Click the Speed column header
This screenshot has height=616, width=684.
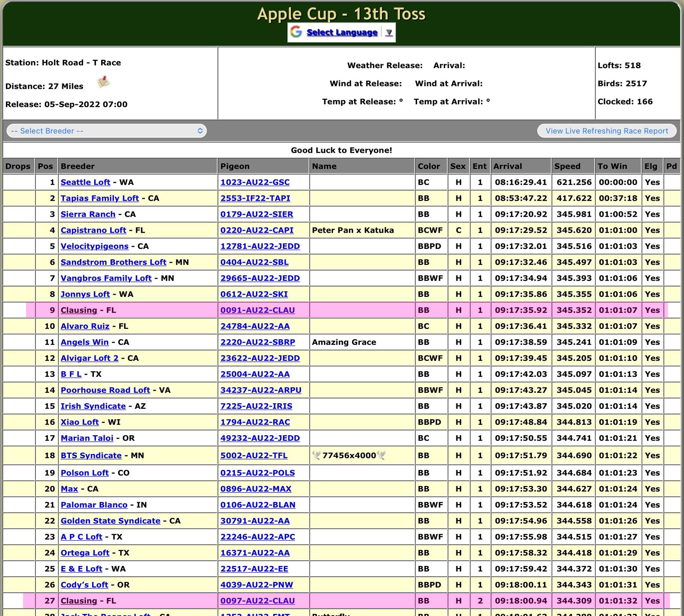coord(567,166)
